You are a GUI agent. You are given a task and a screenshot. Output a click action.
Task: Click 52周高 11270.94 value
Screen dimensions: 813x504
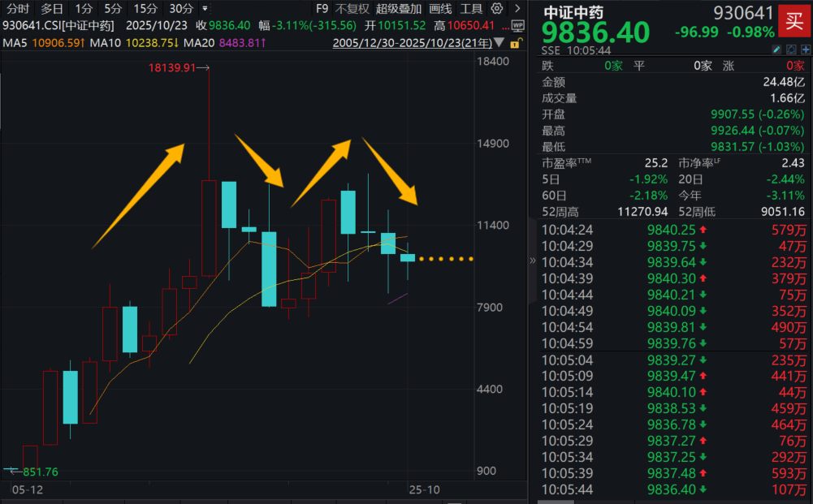click(x=642, y=212)
